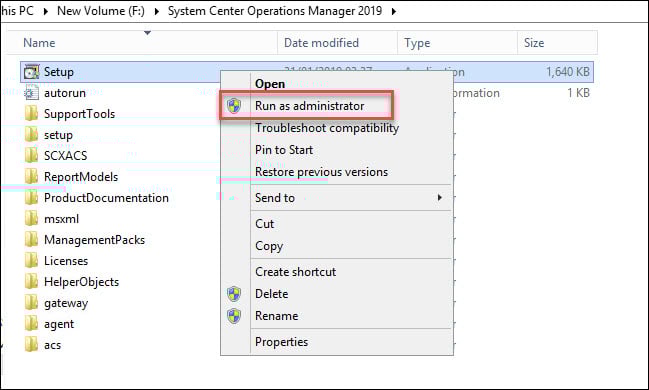The height and width of the screenshot is (390, 649).
Task: Click the shield icon next to Delete
Action: tap(234, 294)
